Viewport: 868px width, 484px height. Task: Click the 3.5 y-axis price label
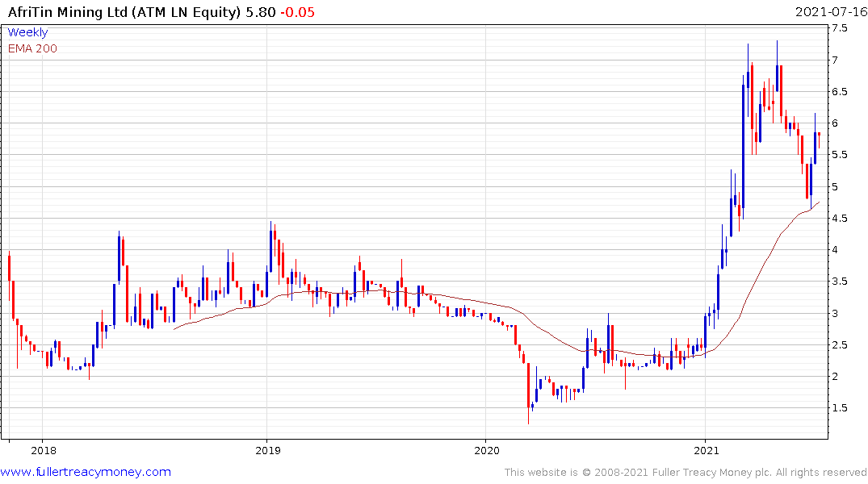click(839, 282)
